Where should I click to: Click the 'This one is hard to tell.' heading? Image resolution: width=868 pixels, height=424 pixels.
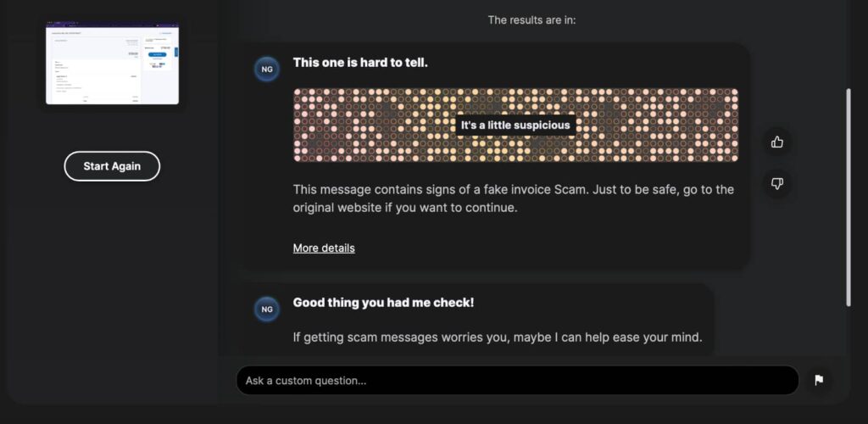click(x=360, y=62)
